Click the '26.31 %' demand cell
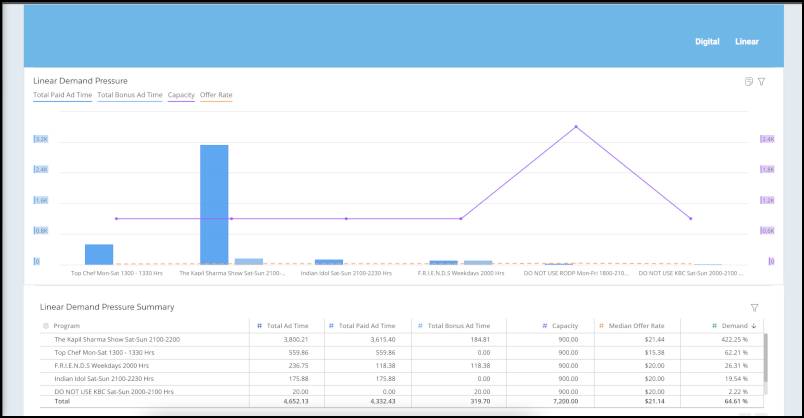The width and height of the screenshot is (804, 418). point(736,366)
